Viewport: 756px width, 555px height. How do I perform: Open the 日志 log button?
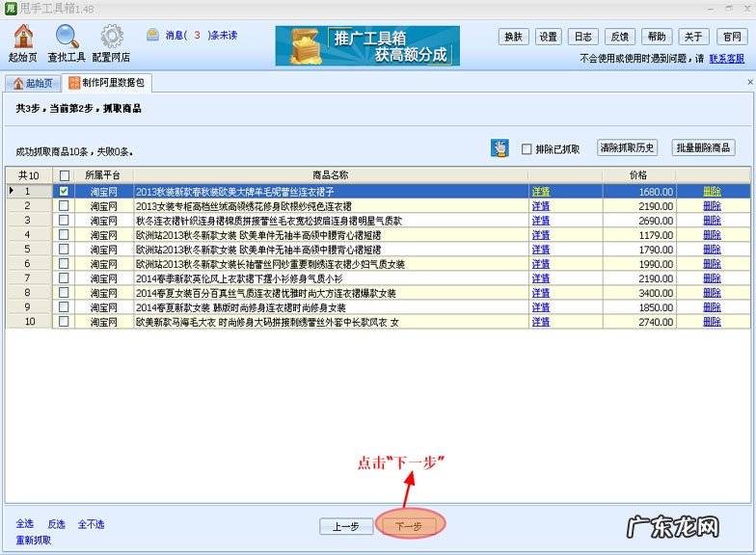pos(583,37)
